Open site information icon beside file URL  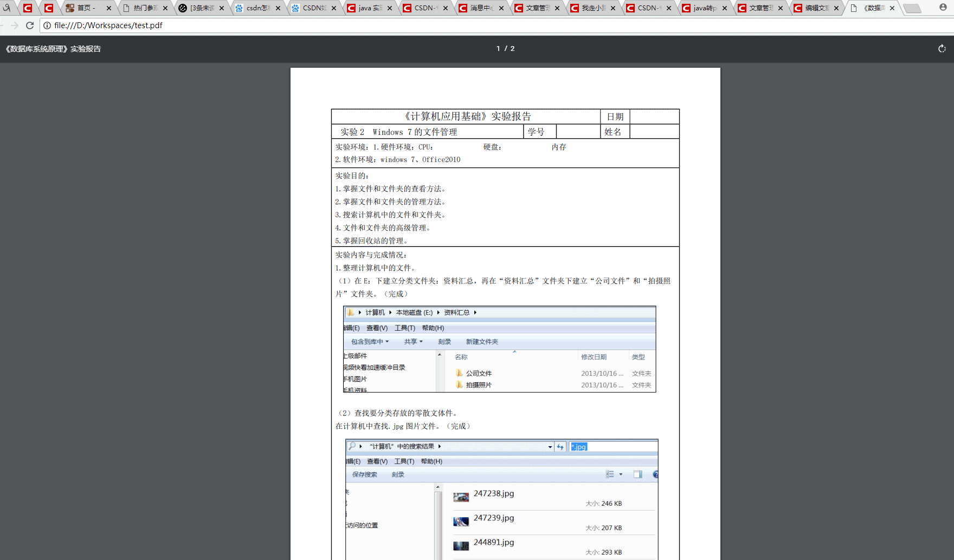pyautogui.click(x=47, y=25)
